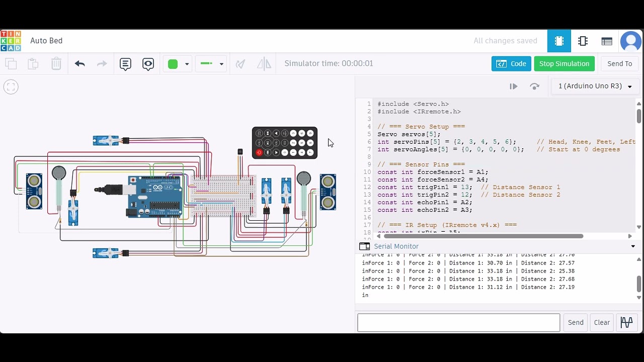This screenshot has height=362, width=644.
Task: Click code line '#include <IRremote.h>'
Action: 419,112
